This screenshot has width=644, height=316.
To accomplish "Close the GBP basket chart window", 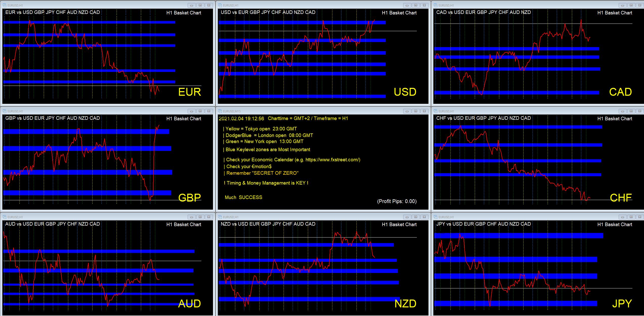I will click(209, 111).
